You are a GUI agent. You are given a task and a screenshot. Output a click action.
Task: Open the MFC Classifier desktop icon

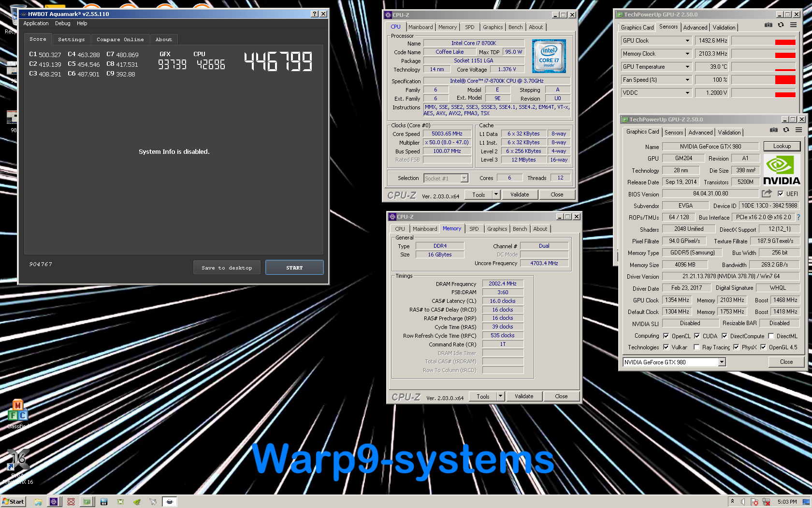click(17, 414)
